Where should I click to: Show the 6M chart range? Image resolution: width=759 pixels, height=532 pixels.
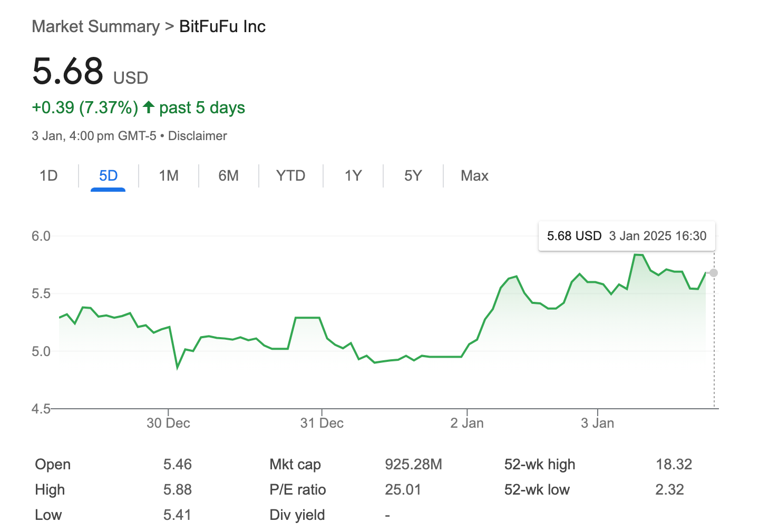tap(229, 175)
